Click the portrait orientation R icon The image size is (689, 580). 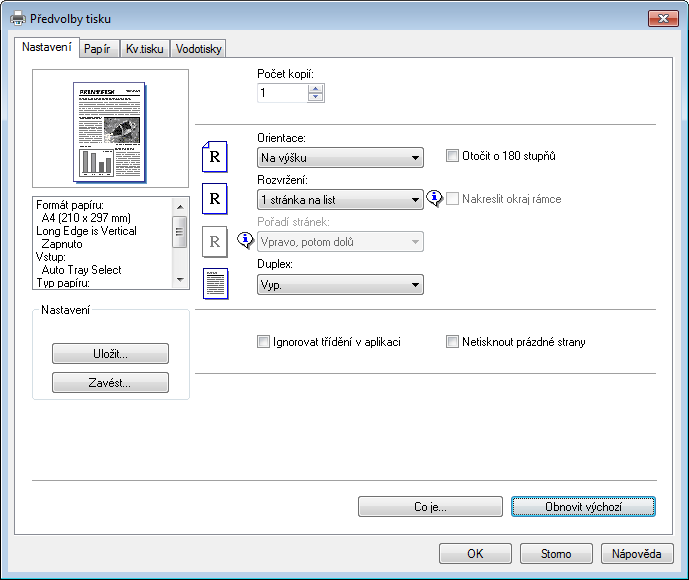click(x=214, y=156)
